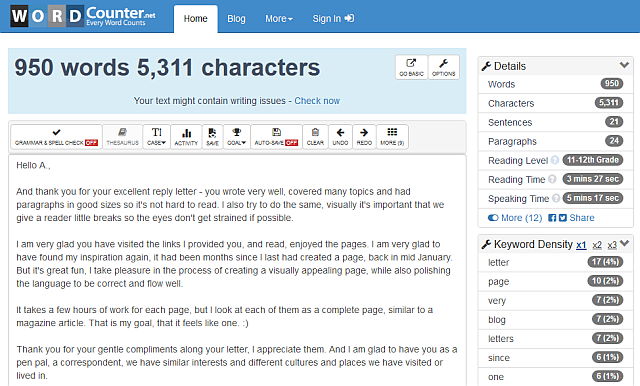Image resolution: width=640 pixels, height=386 pixels.
Task: Click the Redo arrow
Action: coord(364,137)
